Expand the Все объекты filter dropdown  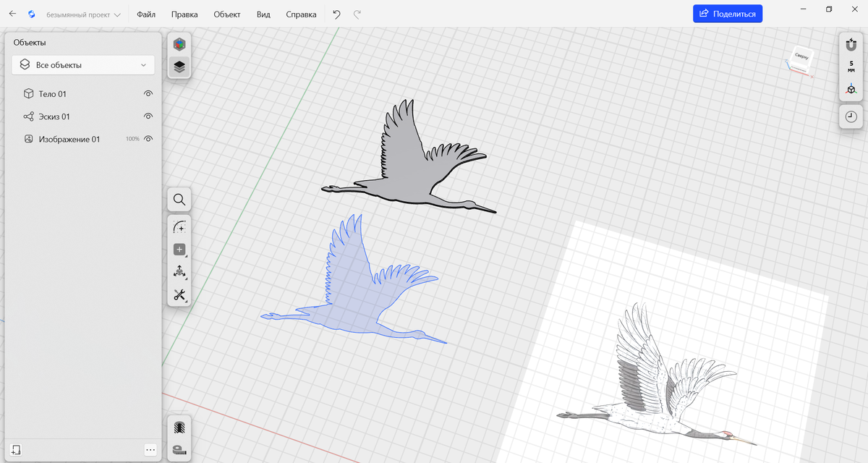[83, 65]
